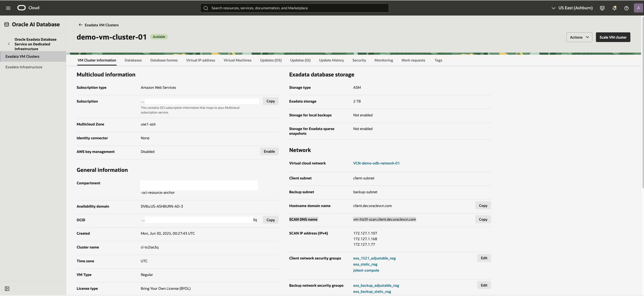Screen dimensions: 644x296
Task: Open the notifications bell
Action: [x=614, y=8]
